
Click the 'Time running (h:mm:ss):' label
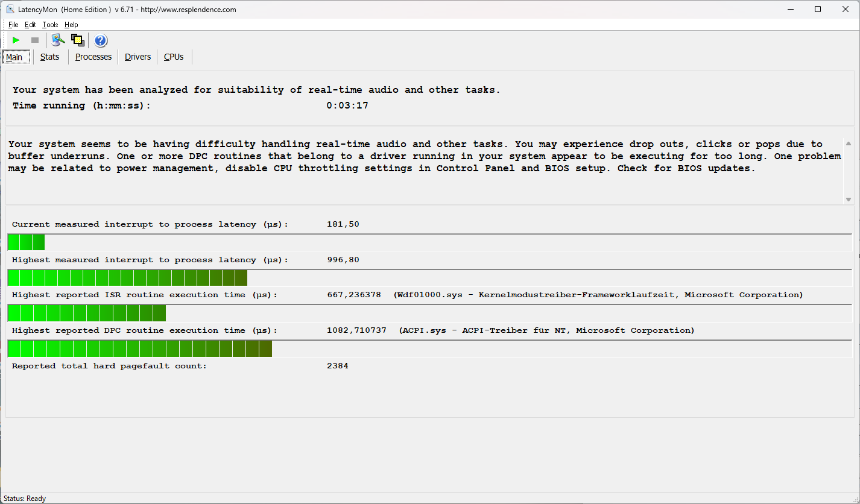[81, 106]
